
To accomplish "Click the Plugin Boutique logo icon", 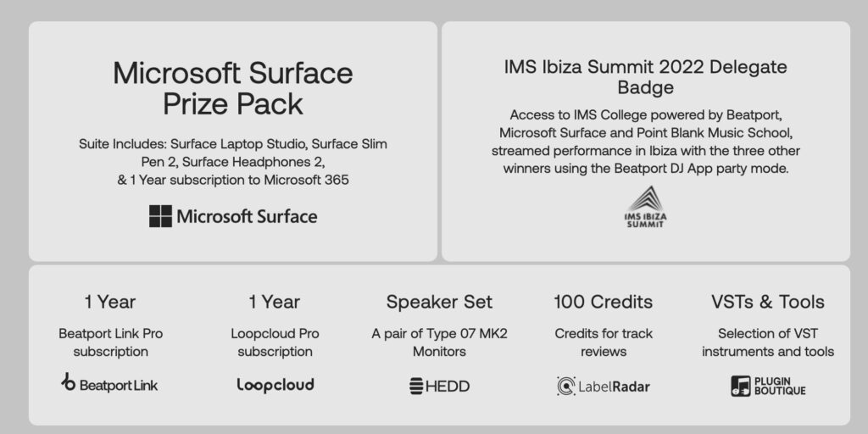I will 741,387.
